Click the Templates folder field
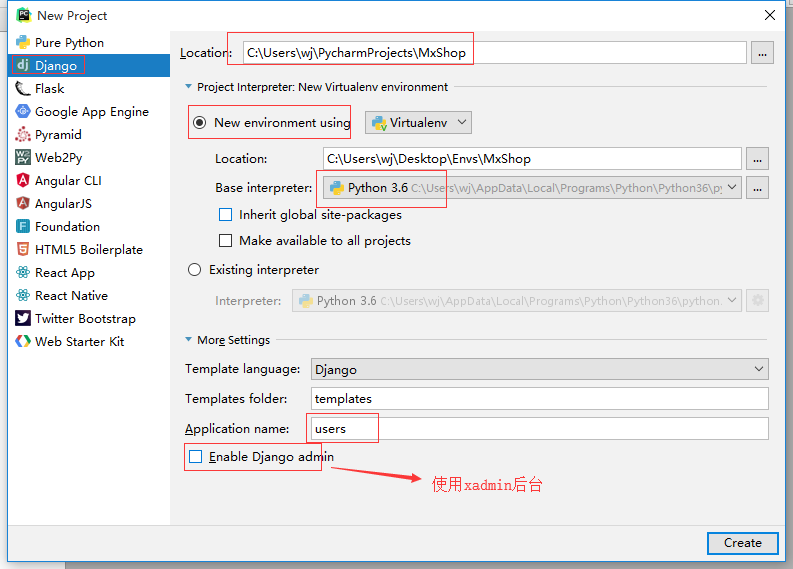 (540, 399)
